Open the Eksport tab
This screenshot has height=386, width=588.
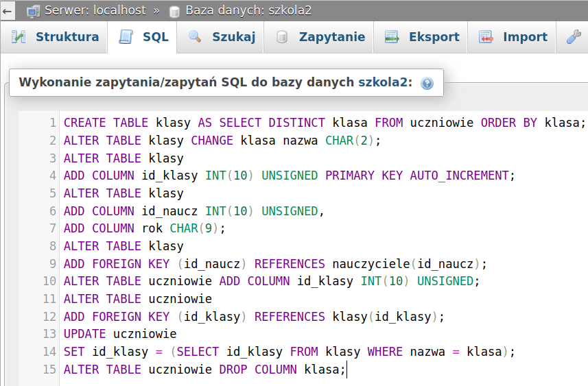coord(421,37)
